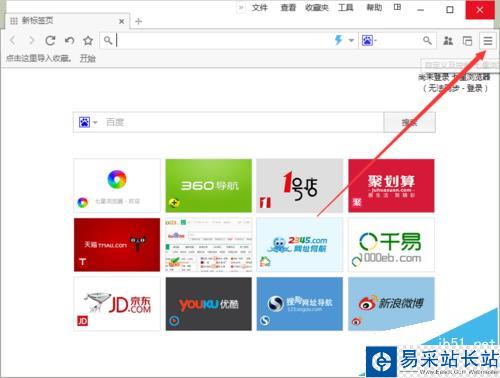Click the 百度 page search field
This screenshot has width=500, height=378.
tap(243, 122)
